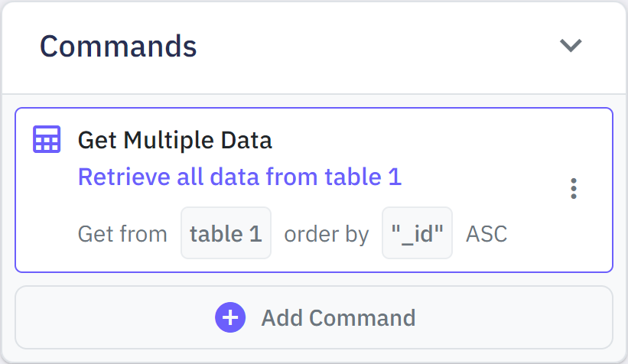
Task: Select the "table 1" source chip
Action: pos(226,233)
